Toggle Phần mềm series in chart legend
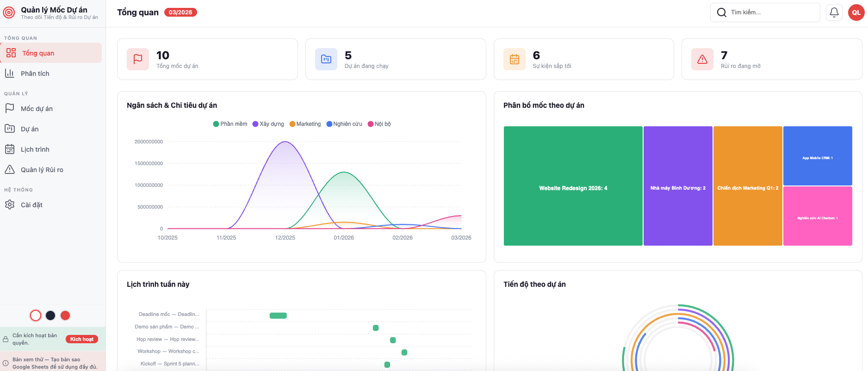This screenshot has height=371, width=868. coord(230,124)
